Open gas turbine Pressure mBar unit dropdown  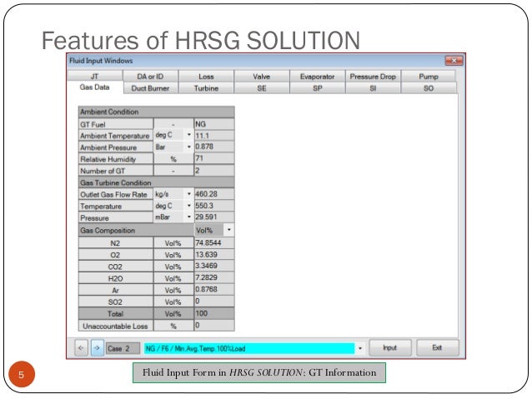pos(189,217)
